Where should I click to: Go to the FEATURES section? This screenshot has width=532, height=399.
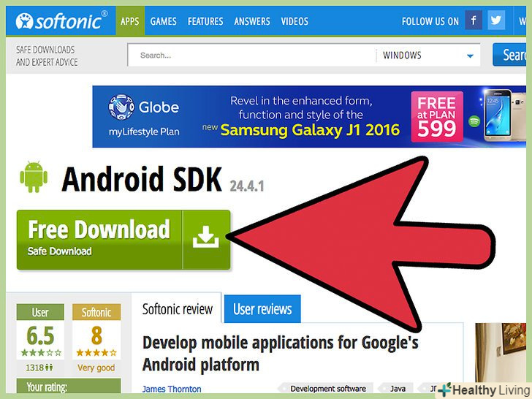click(x=205, y=21)
